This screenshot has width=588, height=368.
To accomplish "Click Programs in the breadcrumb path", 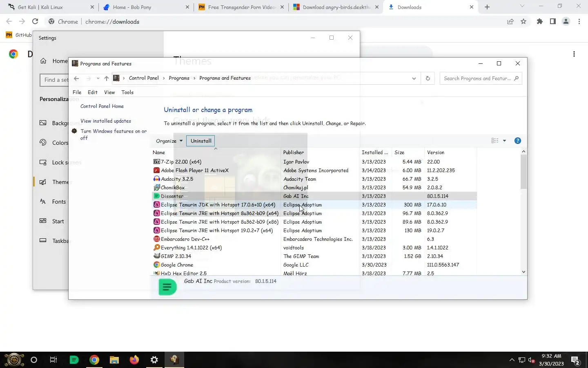I will pos(179,78).
